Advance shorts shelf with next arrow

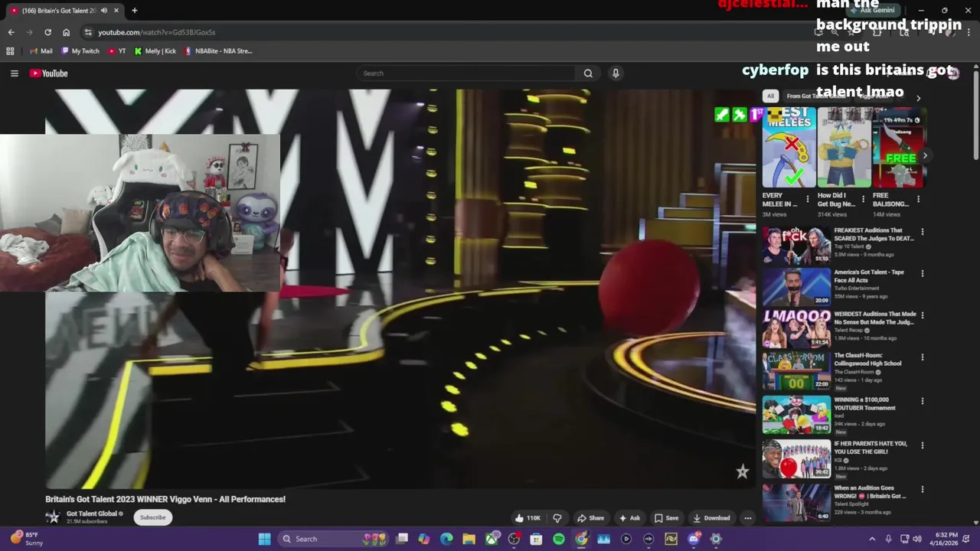pos(925,155)
